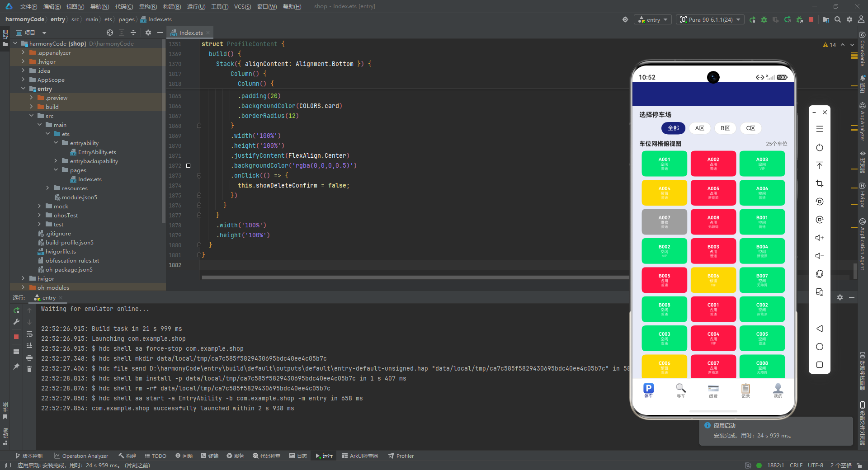Switch to the Index.ets editor tab

tap(190, 33)
